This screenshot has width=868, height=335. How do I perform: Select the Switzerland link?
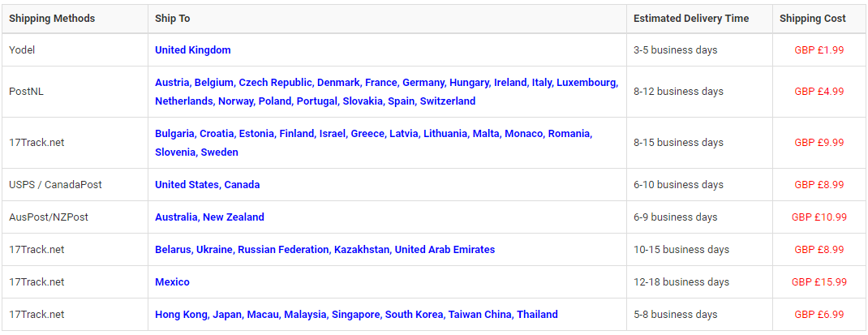[448, 101]
